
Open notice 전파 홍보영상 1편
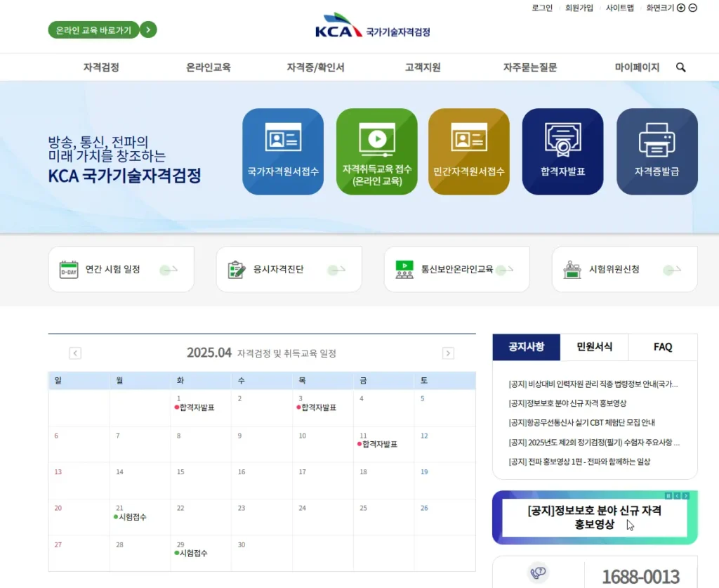point(579,462)
